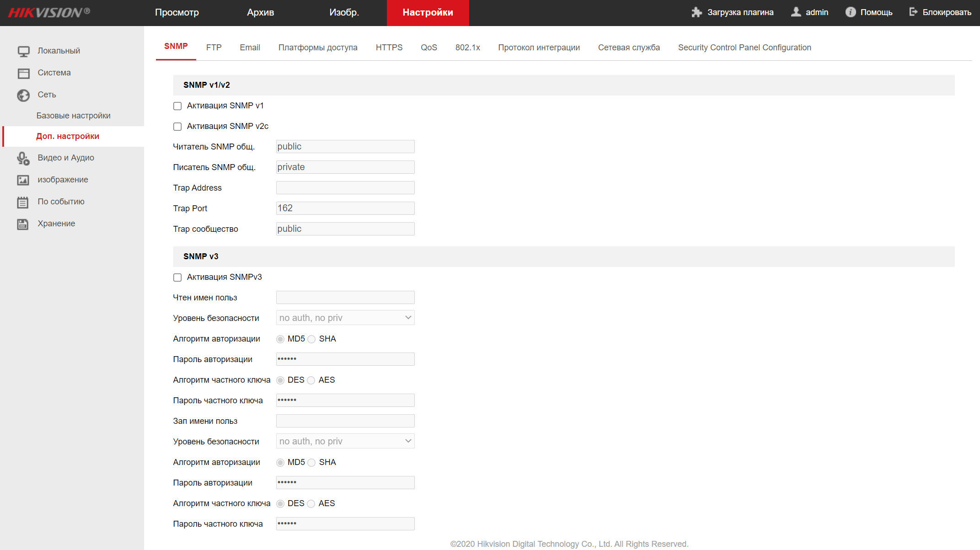Click the Видео и Аудио microphone icon
The image size is (980, 550).
tap(23, 158)
